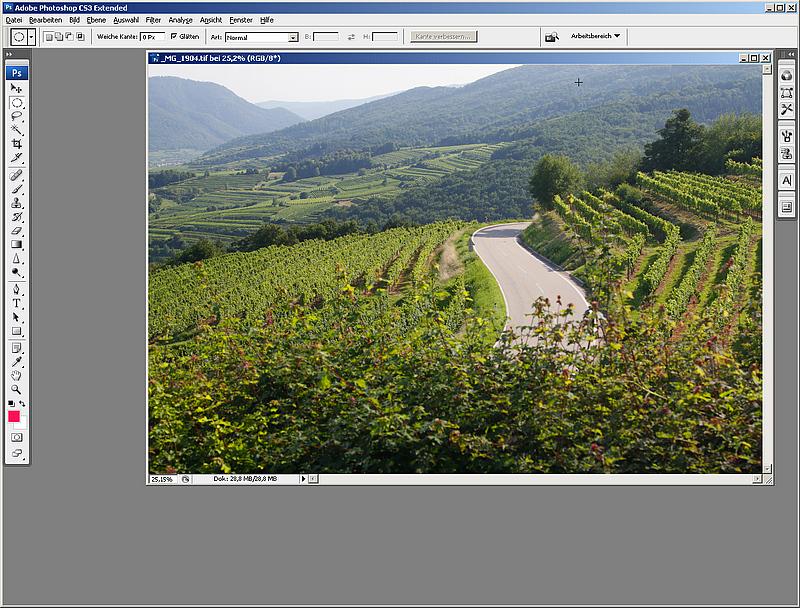Select the Hand tool
The height and width of the screenshot is (608, 800).
point(17,375)
